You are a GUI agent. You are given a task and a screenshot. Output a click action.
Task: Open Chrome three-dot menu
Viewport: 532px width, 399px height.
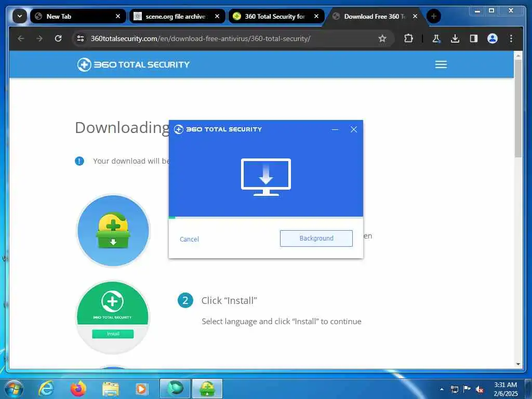pos(511,38)
